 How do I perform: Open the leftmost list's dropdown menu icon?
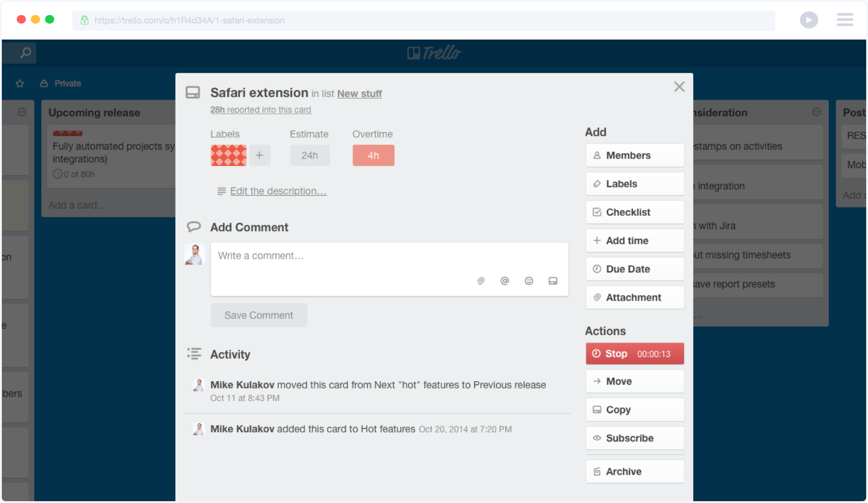[x=22, y=112]
